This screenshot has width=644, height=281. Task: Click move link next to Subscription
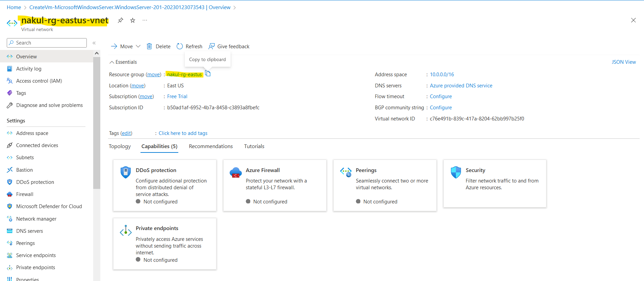[x=146, y=96]
